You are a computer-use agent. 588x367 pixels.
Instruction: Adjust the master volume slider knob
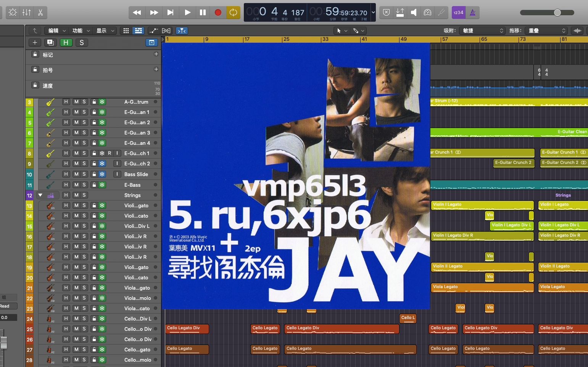point(557,13)
